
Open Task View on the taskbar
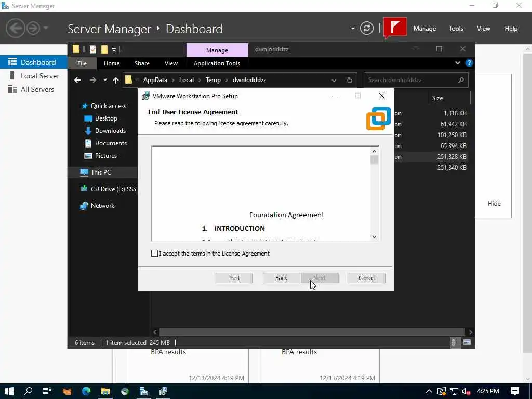(46, 391)
